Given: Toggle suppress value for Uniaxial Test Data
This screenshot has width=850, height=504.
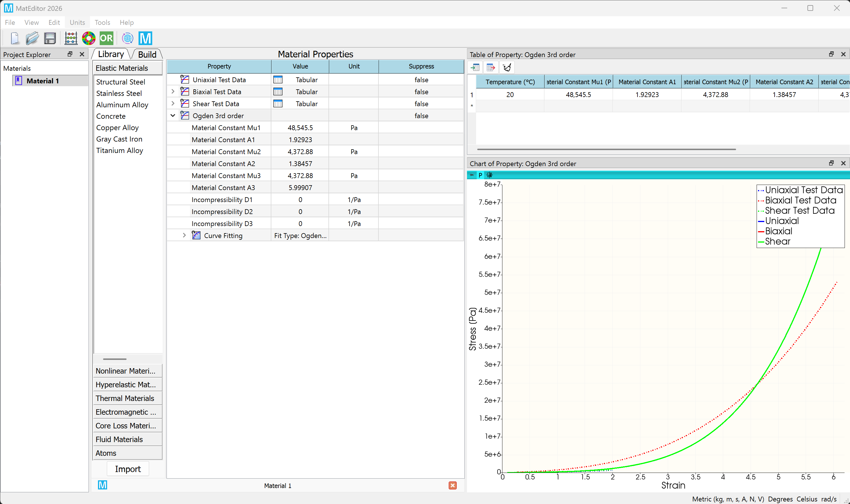Looking at the screenshot, I should 421,80.
